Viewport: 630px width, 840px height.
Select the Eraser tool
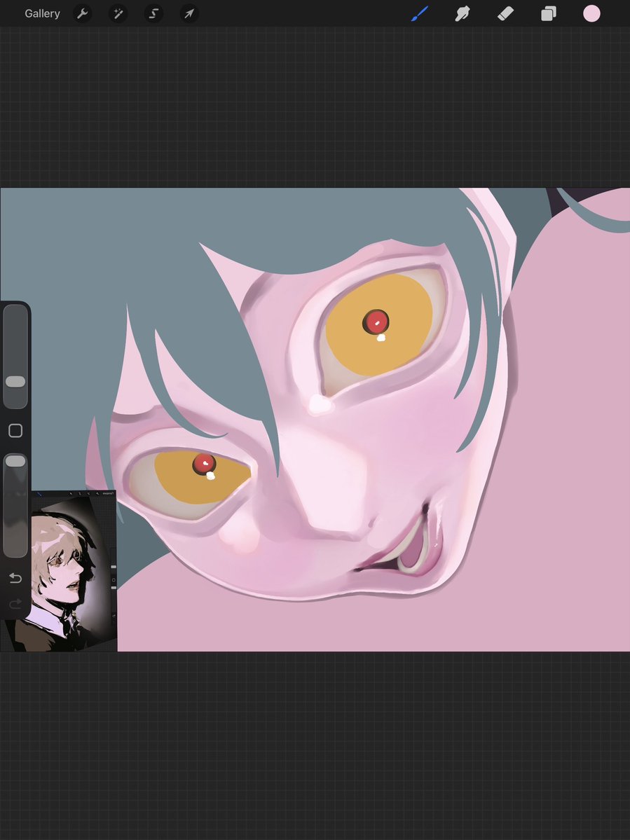(x=506, y=13)
